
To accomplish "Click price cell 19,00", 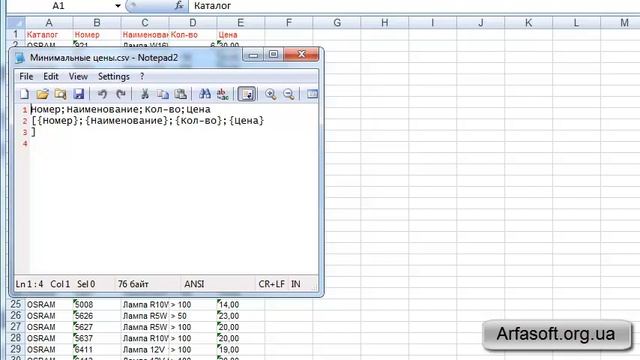I will [x=241, y=349].
